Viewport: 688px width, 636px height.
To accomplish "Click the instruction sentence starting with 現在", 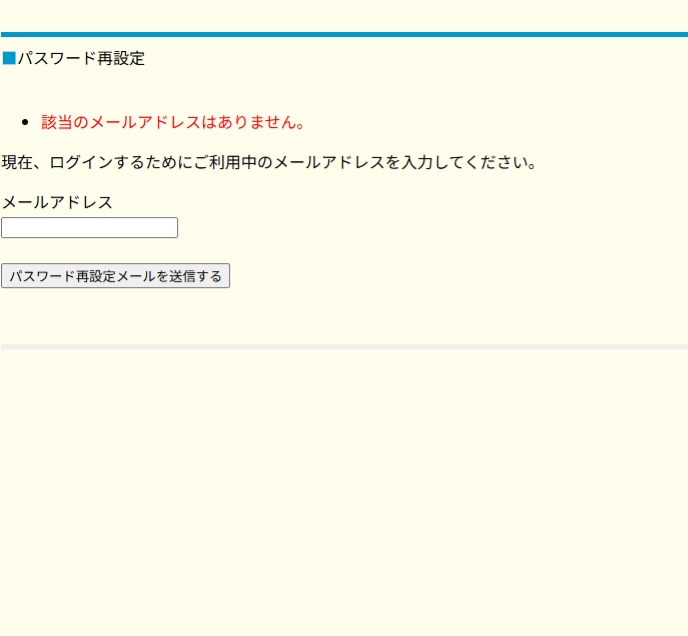I will (269, 162).
